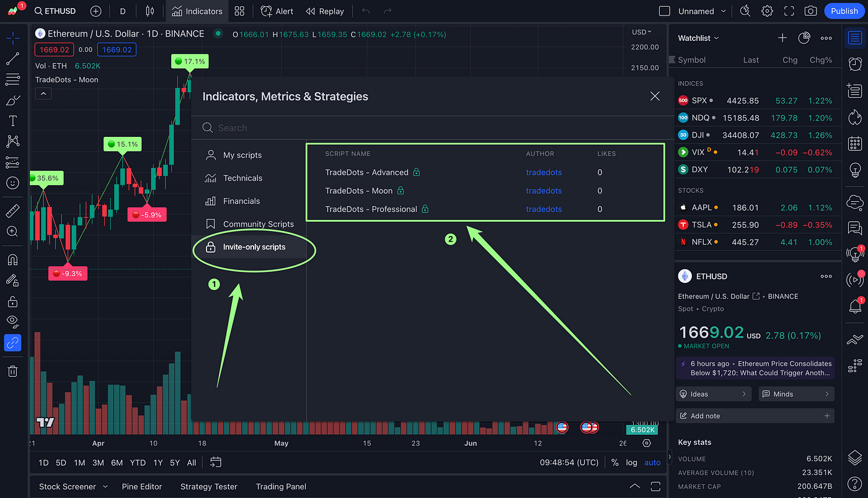Open the prediction and measurement tools
Viewport: 868px width, 498px height.
(x=12, y=162)
